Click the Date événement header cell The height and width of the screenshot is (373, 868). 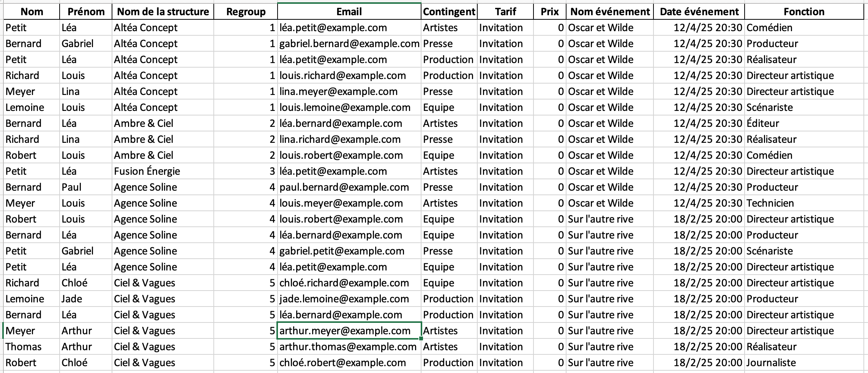pos(699,12)
